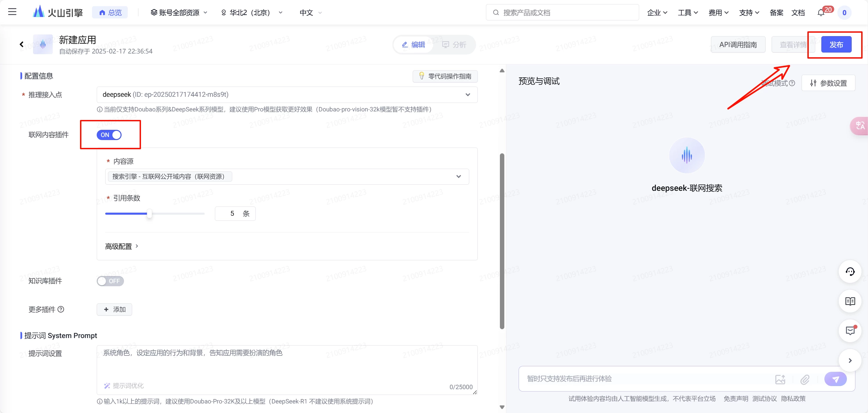The width and height of the screenshot is (868, 413).
Task: Click the paperclip attachment icon
Action: [805, 379]
